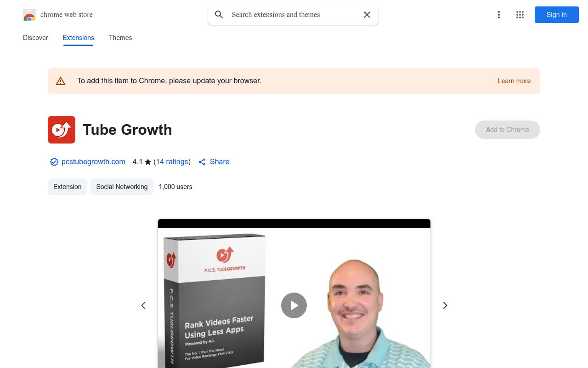The height and width of the screenshot is (368, 588).
Task: Click the Chrome Web Store logo
Action: pos(29,15)
